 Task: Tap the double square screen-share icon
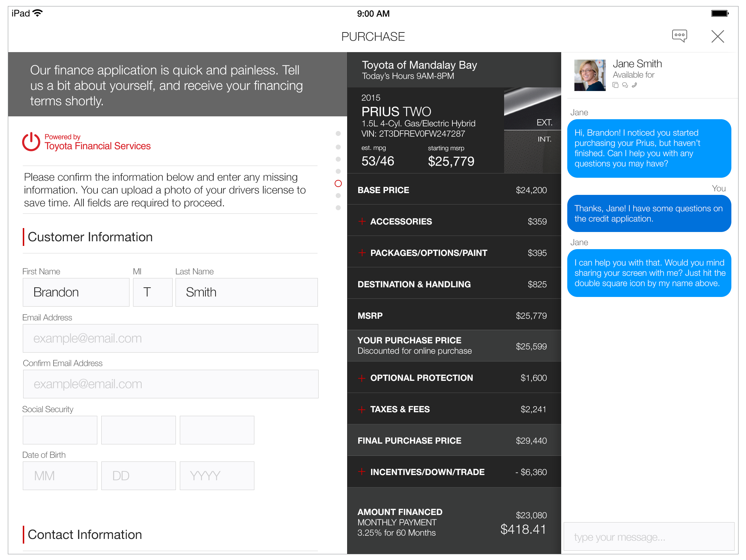[x=615, y=85]
